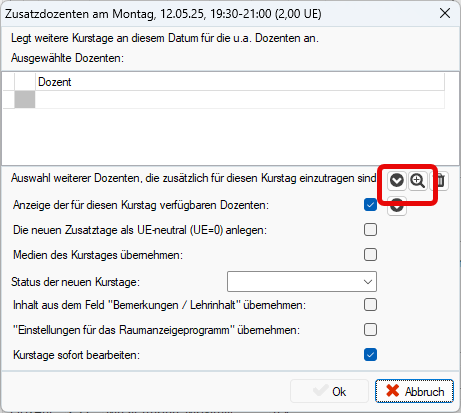Check 'Einstellungen für das Raumanzeigeprogramm' übernehmen
Screen dimensions: 461x413
click(370, 330)
